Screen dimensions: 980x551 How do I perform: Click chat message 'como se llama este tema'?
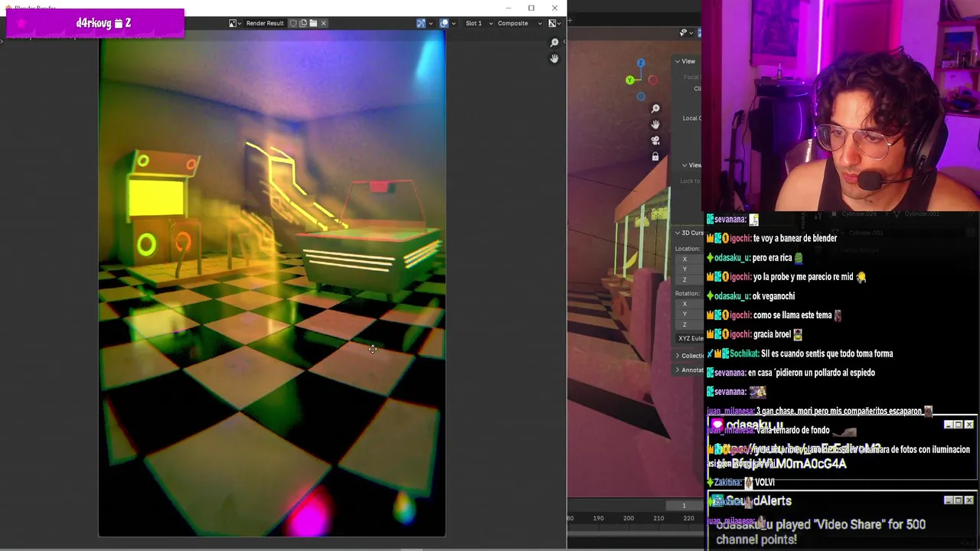pos(792,315)
